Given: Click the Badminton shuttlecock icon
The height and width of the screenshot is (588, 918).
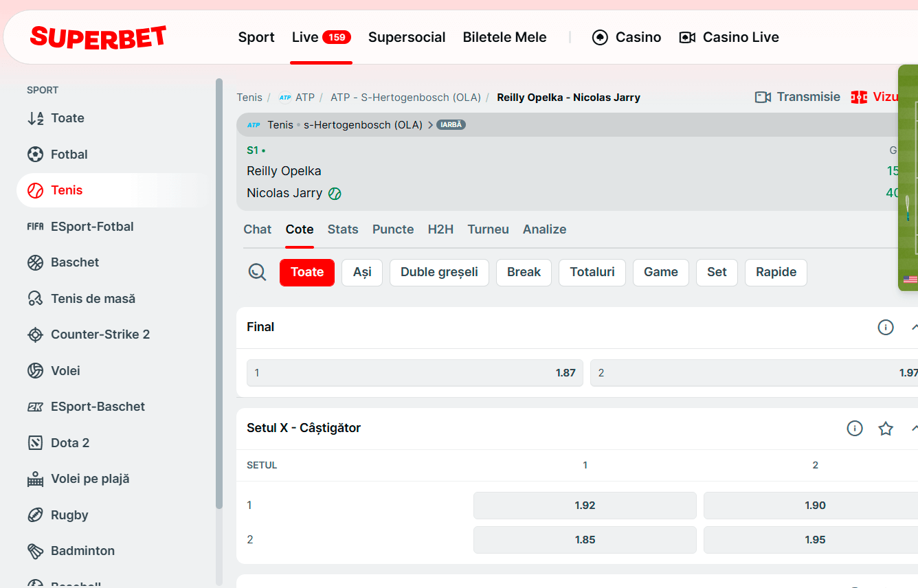Looking at the screenshot, I should pyautogui.click(x=35, y=551).
